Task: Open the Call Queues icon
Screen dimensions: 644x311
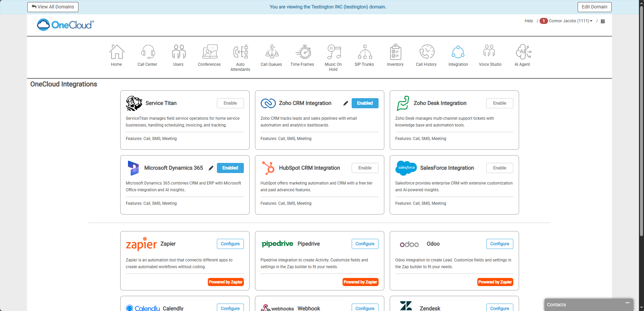Action: 271,52
